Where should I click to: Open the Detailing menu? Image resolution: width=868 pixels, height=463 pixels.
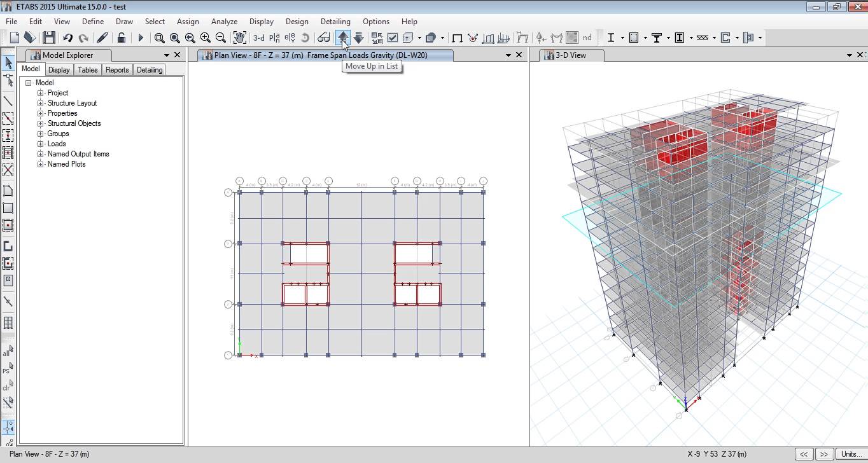[x=335, y=21]
